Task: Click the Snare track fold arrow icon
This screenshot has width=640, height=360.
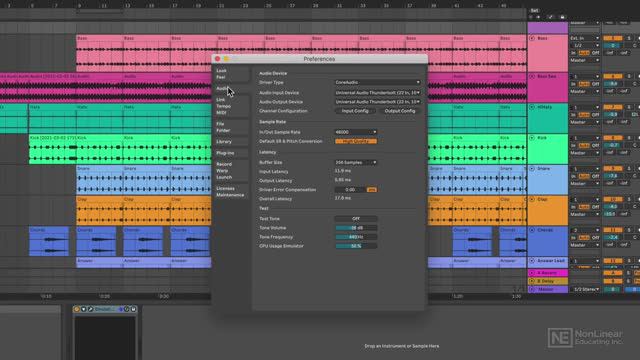Action: 532,169
